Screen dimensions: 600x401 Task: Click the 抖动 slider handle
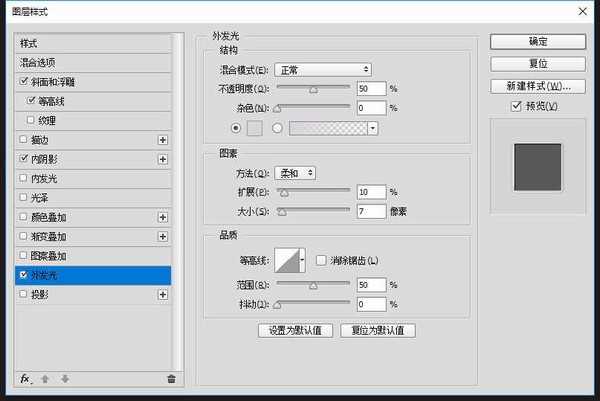tap(277, 305)
